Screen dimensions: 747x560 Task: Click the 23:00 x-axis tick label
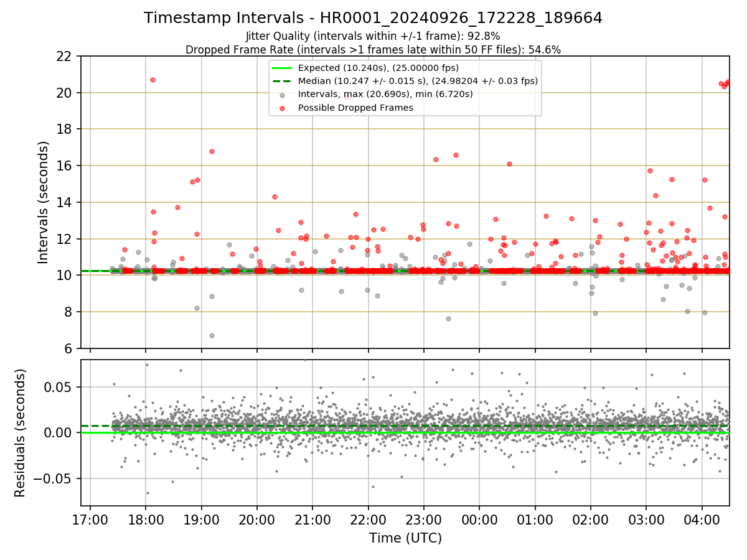point(424,519)
